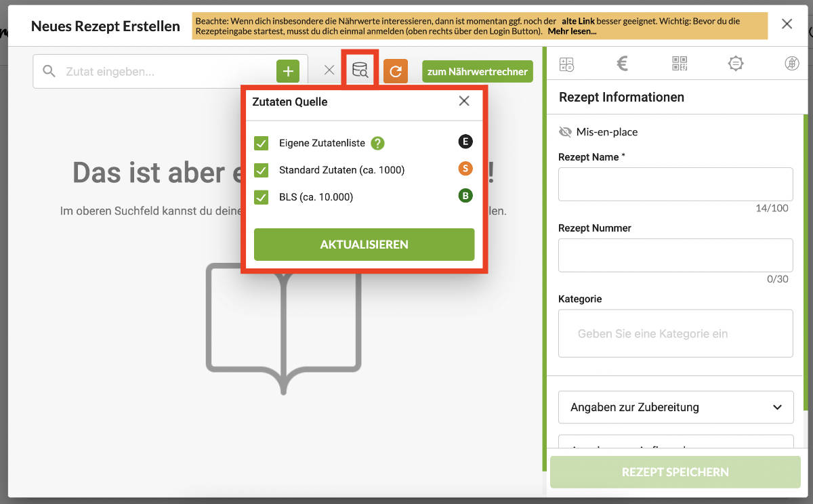Click the green help question mark icon
Screen dimensions: 813x504
pos(377,144)
